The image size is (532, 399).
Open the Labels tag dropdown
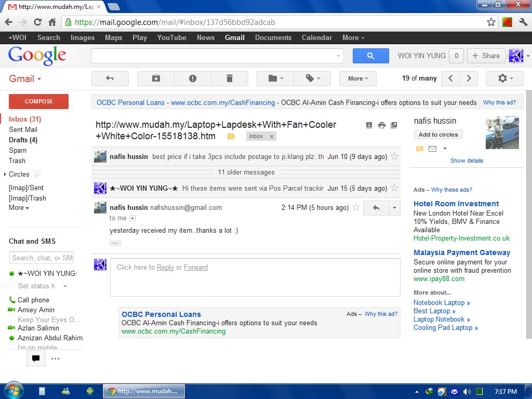312,78
